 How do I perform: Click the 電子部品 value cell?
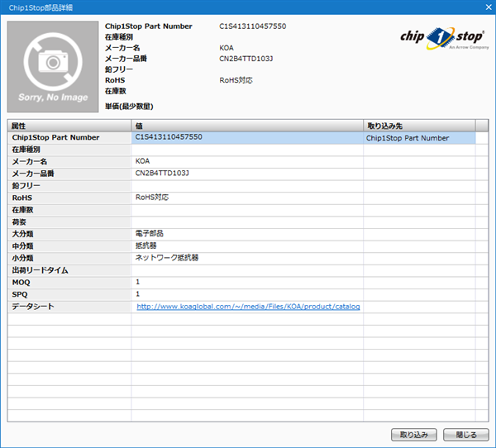point(247,234)
